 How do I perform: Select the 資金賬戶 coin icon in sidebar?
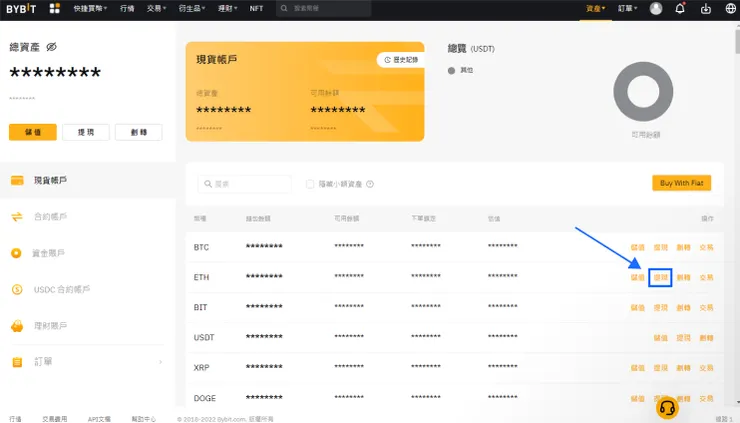[x=16, y=253]
